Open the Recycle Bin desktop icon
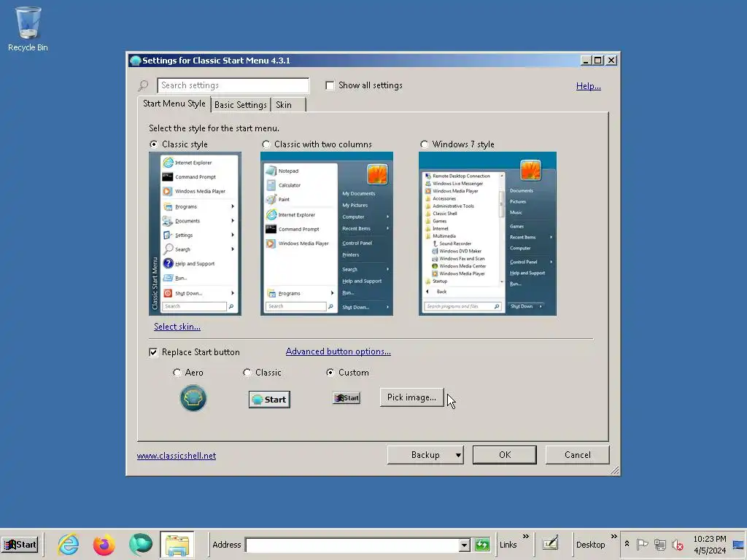 pyautogui.click(x=28, y=28)
